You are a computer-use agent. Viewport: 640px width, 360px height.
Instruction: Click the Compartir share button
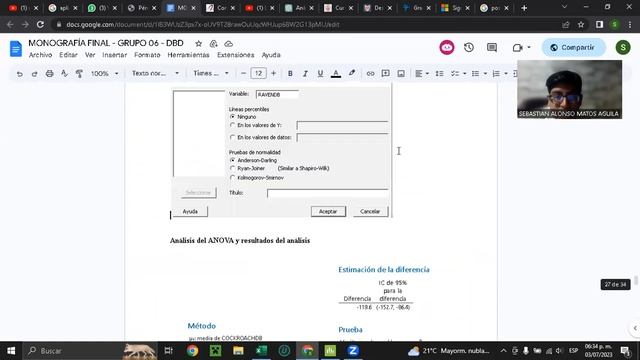[573, 47]
